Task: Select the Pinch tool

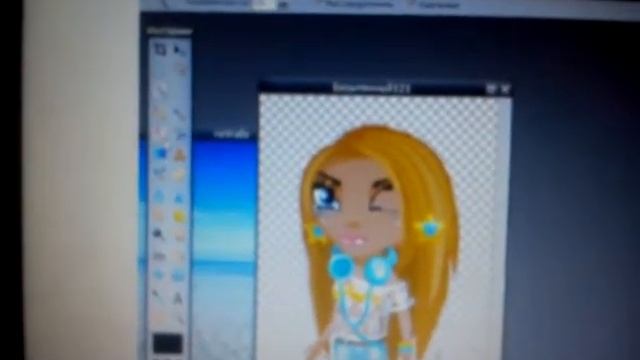Action: [x=179, y=276]
